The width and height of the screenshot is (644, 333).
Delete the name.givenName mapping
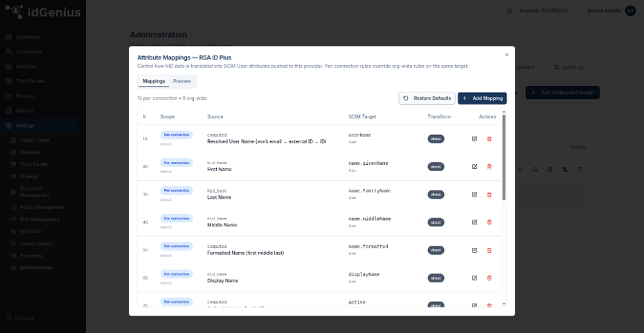489,166
